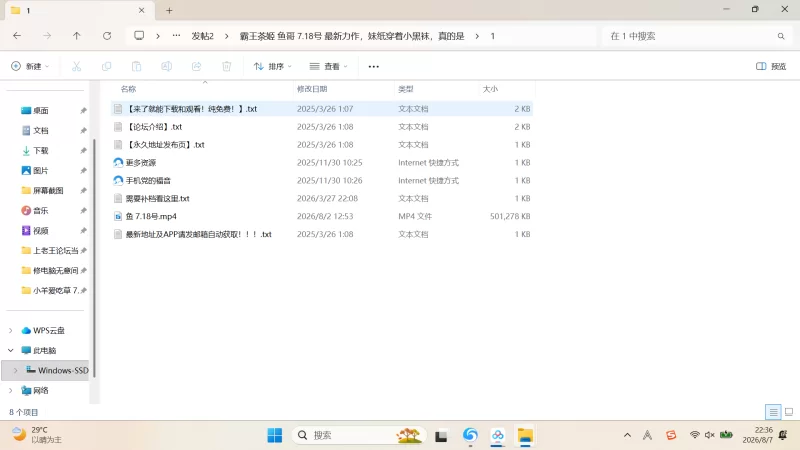Screen dimensions: 800x450
Task: Open the 排序 sort dropdown
Action: click(x=272, y=66)
